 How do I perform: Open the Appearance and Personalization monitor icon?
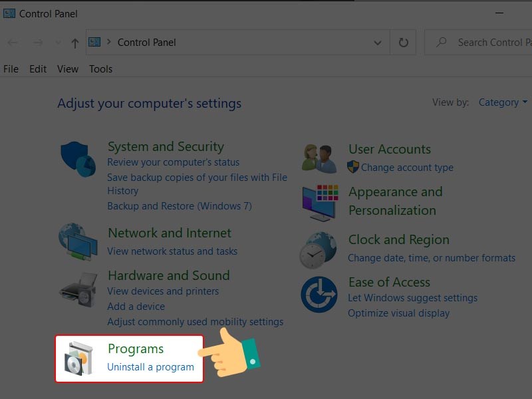[320, 203]
